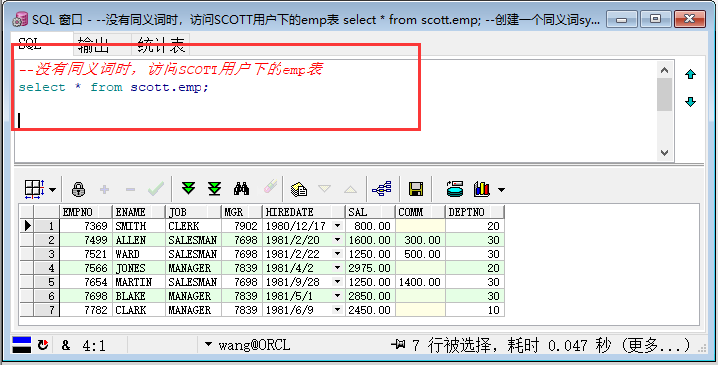Switch to the 输出 tab
This screenshot has height=365, width=718.
pos(93,45)
